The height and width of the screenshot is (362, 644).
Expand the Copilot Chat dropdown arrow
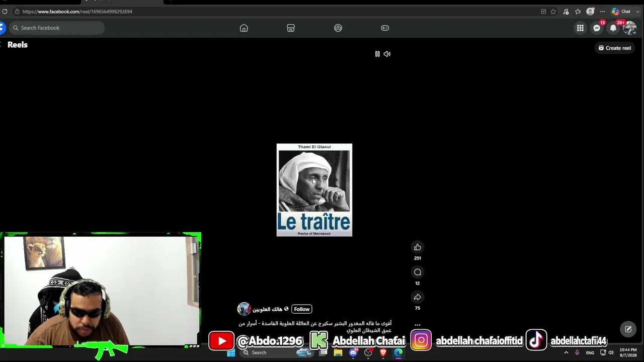[x=638, y=12]
